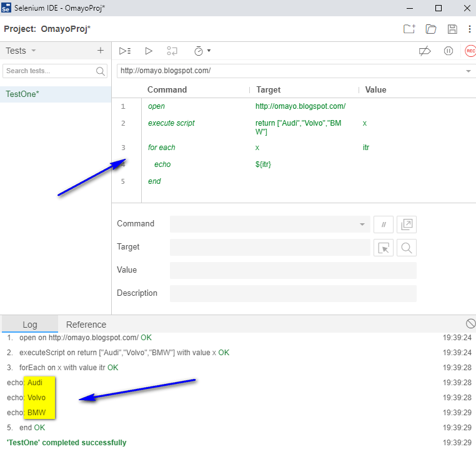The width and height of the screenshot is (476, 449).
Task: Save the project with the floppy disk icon
Action: pyautogui.click(x=452, y=29)
